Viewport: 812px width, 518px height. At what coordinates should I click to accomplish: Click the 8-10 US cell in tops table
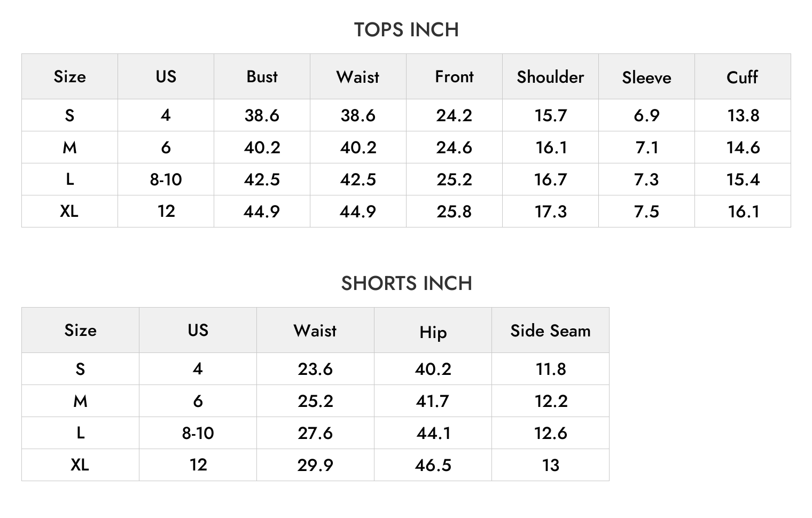(166, 179)
